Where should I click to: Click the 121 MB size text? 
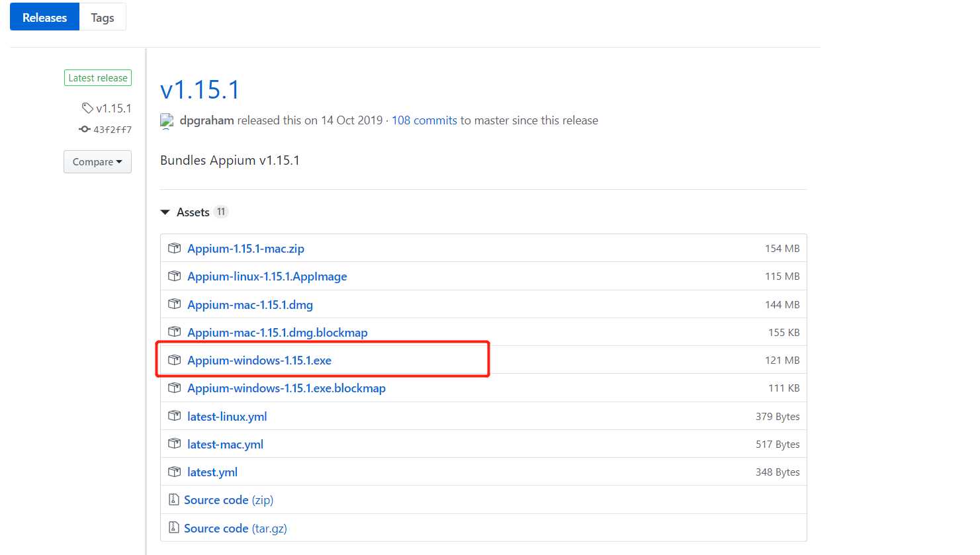[x=782, y=361]
